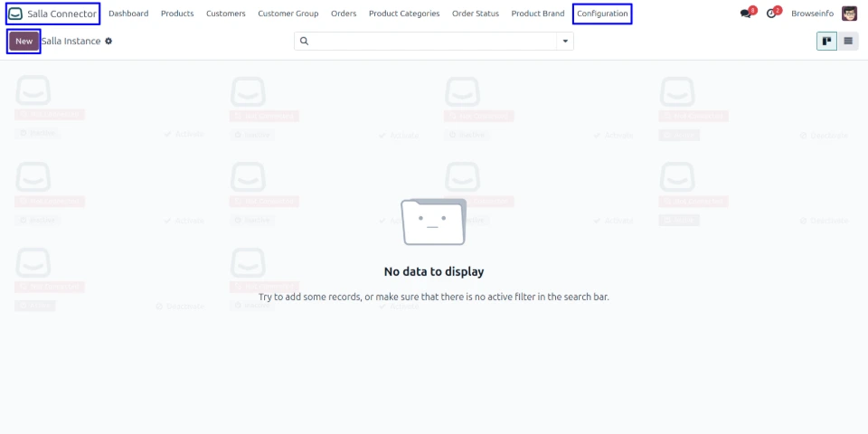This screenshot has width=868, height=434.
Task: Open the Customer Group menu
Action: click(288, 14)
